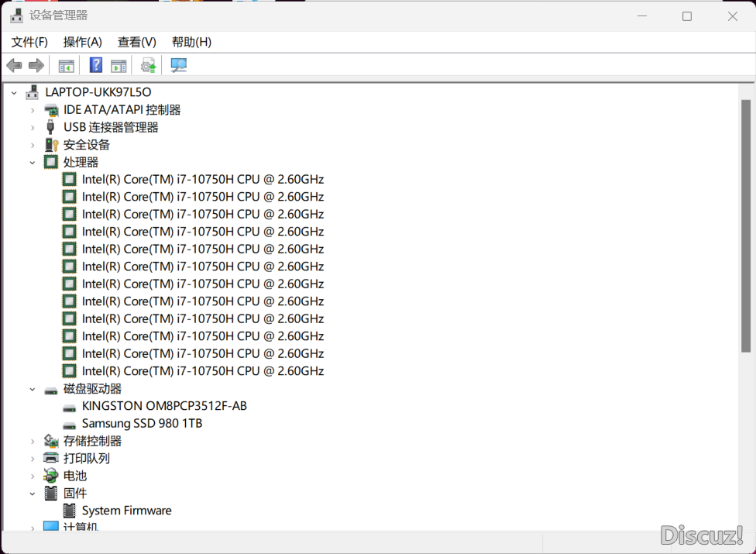This screenshot has height=554, width=756.
Task: Select the 打印队列 category label
Action: [87, 458]
